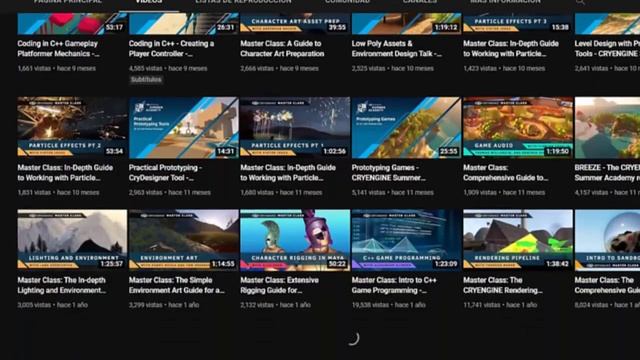Open the Particle Effects Pt 2 video thumbnail
Image resolution: width=640 pixels, height=360 pixels.
pos(72,127)
